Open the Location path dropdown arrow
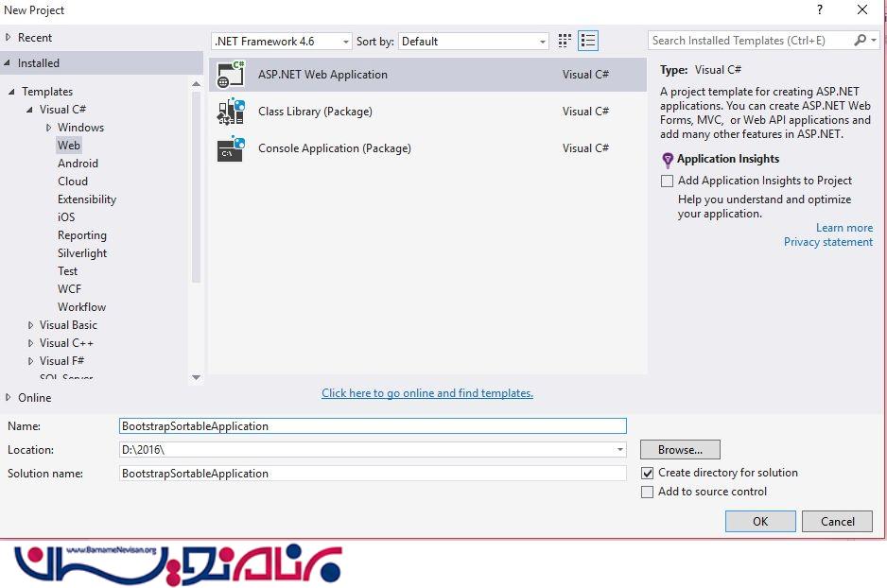Screen dimensions: 887x588 (x=620, y=450)
